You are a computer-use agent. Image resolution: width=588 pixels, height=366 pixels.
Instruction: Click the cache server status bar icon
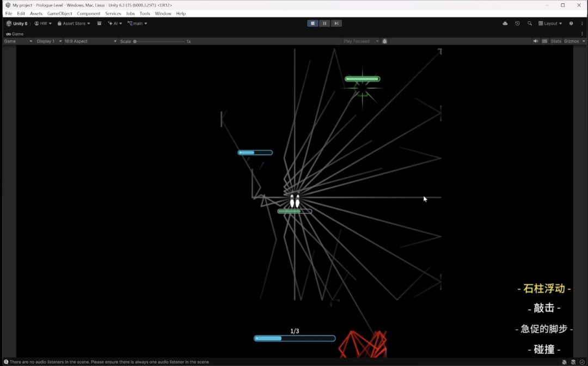573,362
